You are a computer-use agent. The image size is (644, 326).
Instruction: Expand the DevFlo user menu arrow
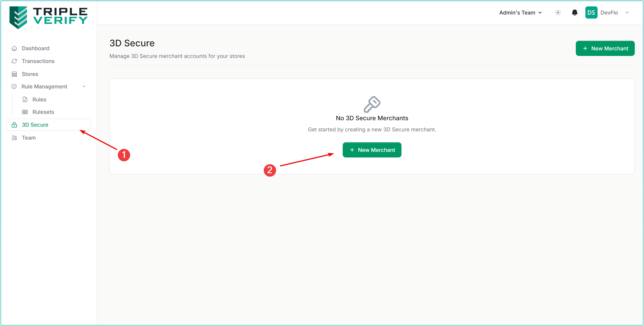[x=627, y=12]
